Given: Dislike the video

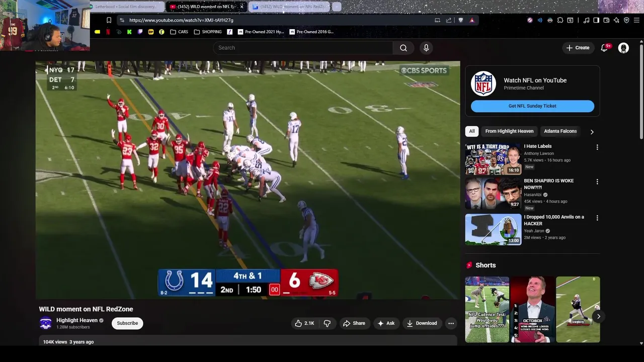Looking at the screenshot, I should point(327,323).
